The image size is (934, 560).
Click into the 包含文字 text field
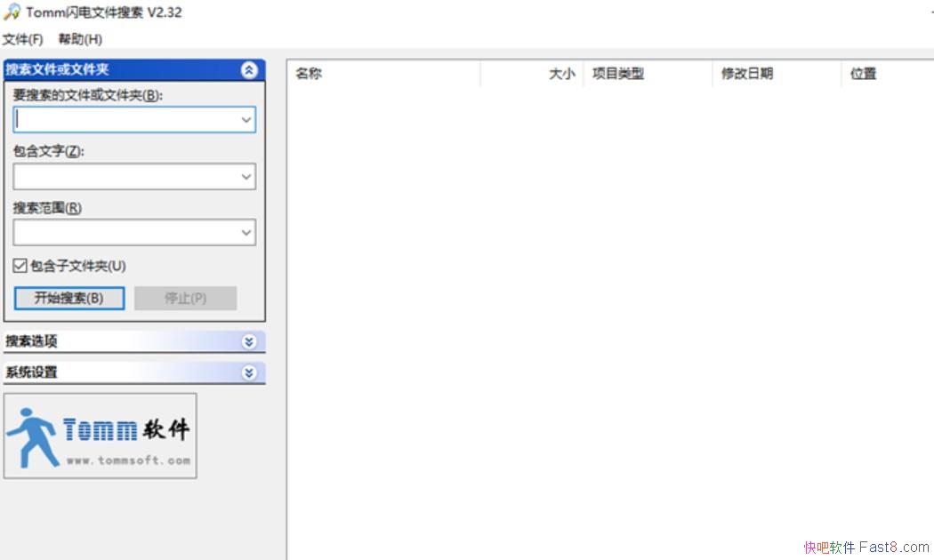pyautogui.click(x=125, y=177)
